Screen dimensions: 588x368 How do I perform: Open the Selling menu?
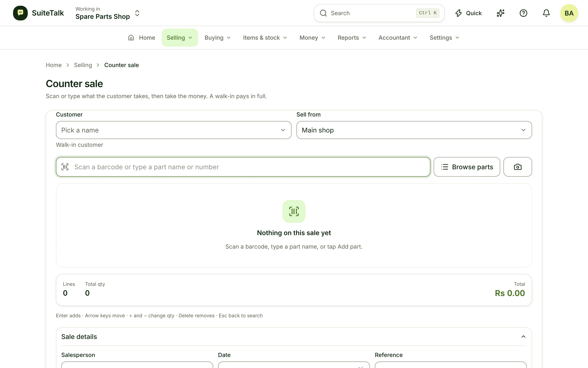180,38
